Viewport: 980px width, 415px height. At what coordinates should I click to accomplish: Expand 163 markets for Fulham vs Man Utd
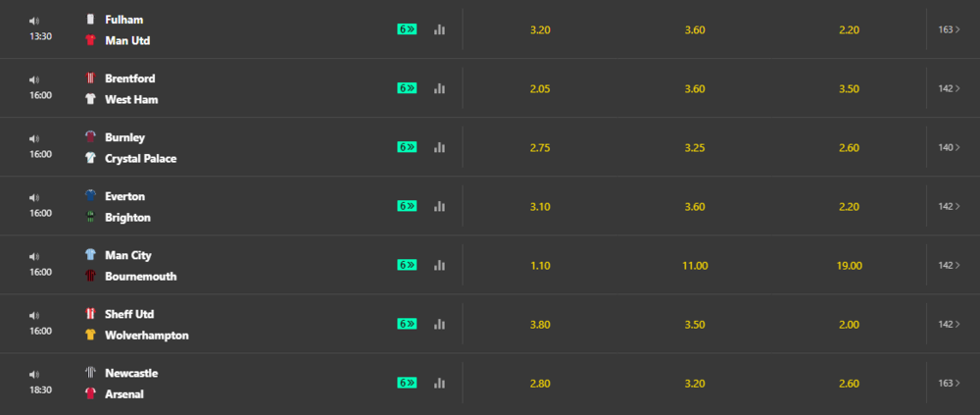(950, 29)
